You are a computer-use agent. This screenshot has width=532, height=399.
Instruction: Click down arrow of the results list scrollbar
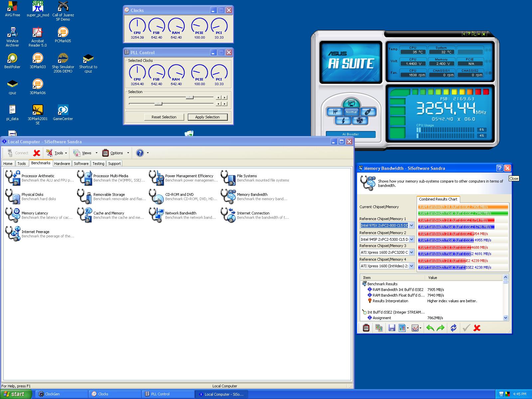point(506,318)
